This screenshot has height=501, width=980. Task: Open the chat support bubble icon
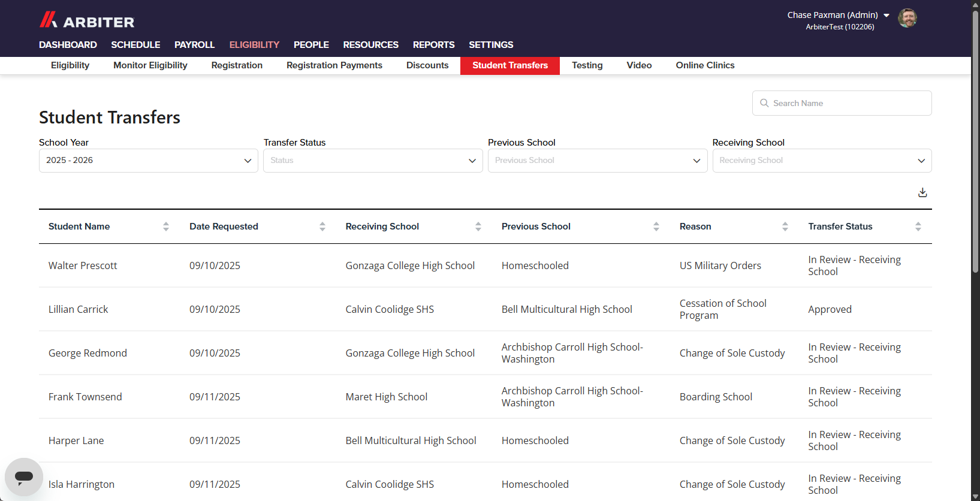point(24,477)
